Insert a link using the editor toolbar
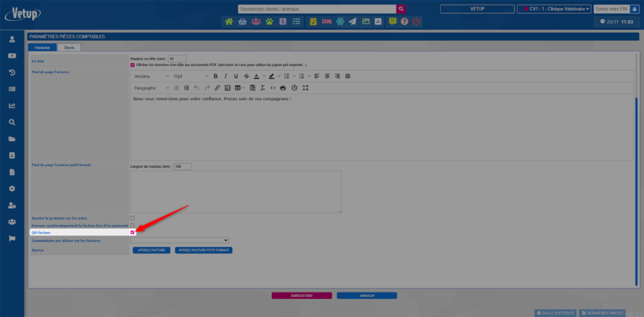 pyautogui.click(x=217, y=88)
